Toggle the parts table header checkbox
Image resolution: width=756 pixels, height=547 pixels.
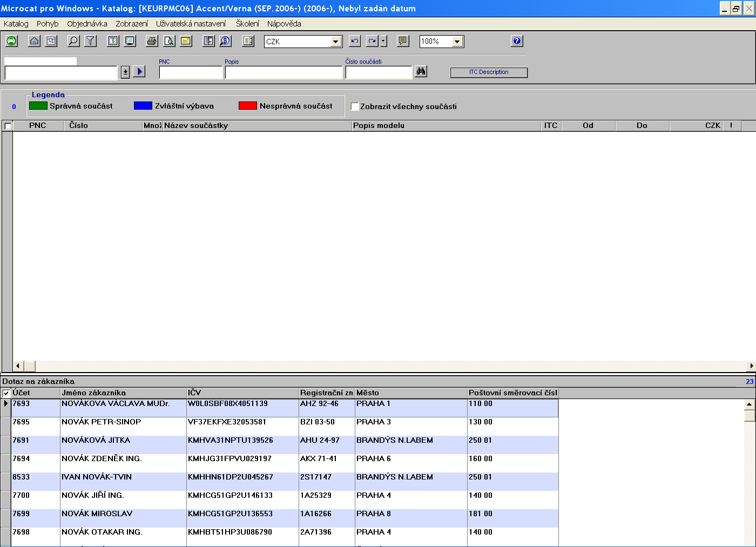click(x=8, y=126)
